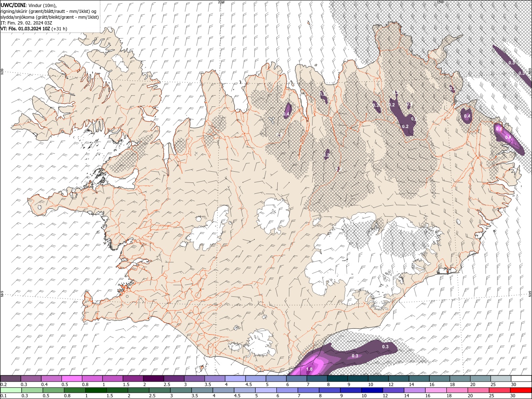Click the '4.5' label in the snow legend
The image size is (532, 399).
pos(249,384)
